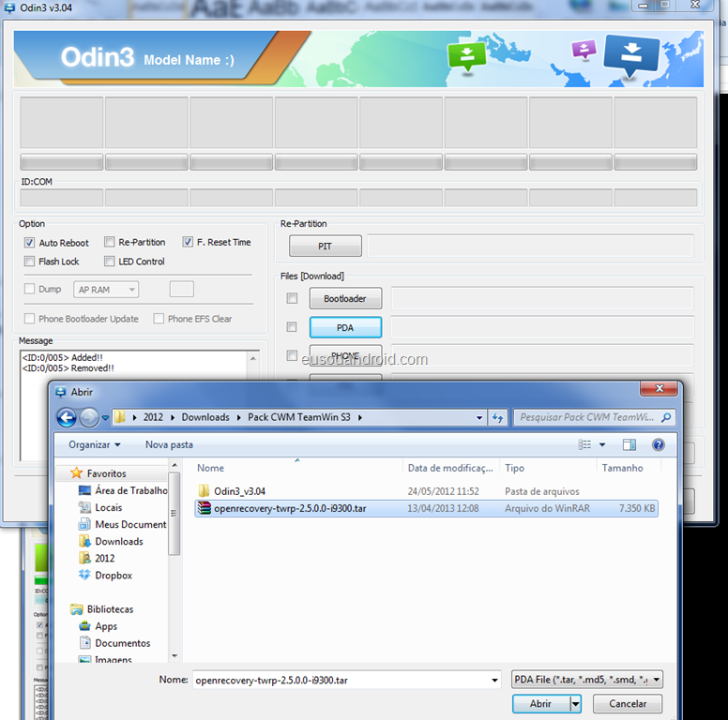Open the dialog help icon
Screen dimensions: 728x720
coord(658,445)
